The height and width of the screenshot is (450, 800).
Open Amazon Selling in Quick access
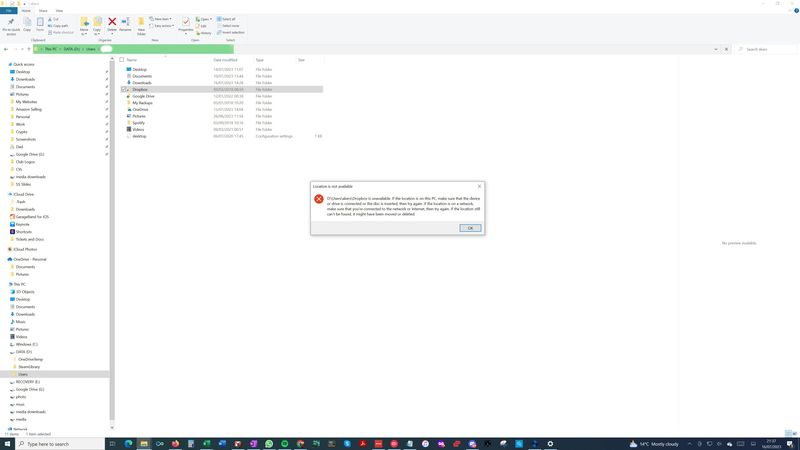pyautogui.click(x=29, y=109)
